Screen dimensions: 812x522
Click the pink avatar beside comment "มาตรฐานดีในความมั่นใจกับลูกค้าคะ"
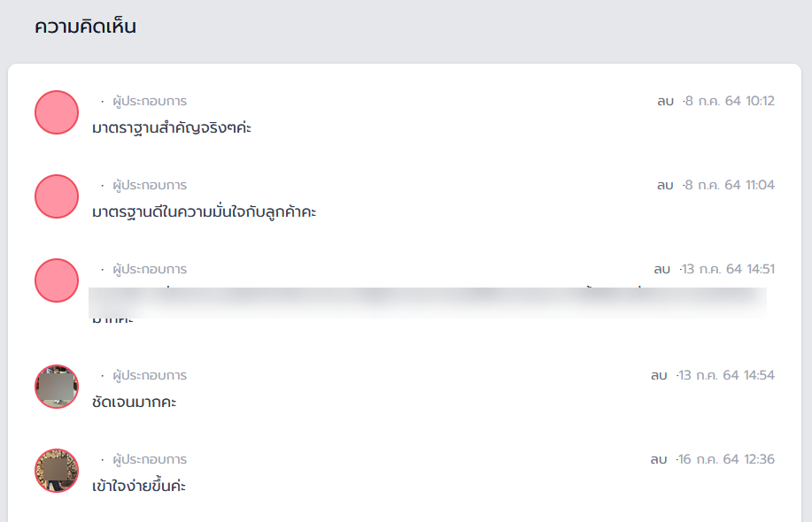click(x=57, y=196)
